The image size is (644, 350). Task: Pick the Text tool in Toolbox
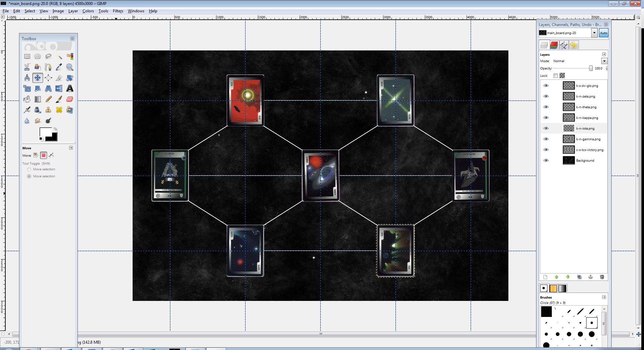(69, 89)
